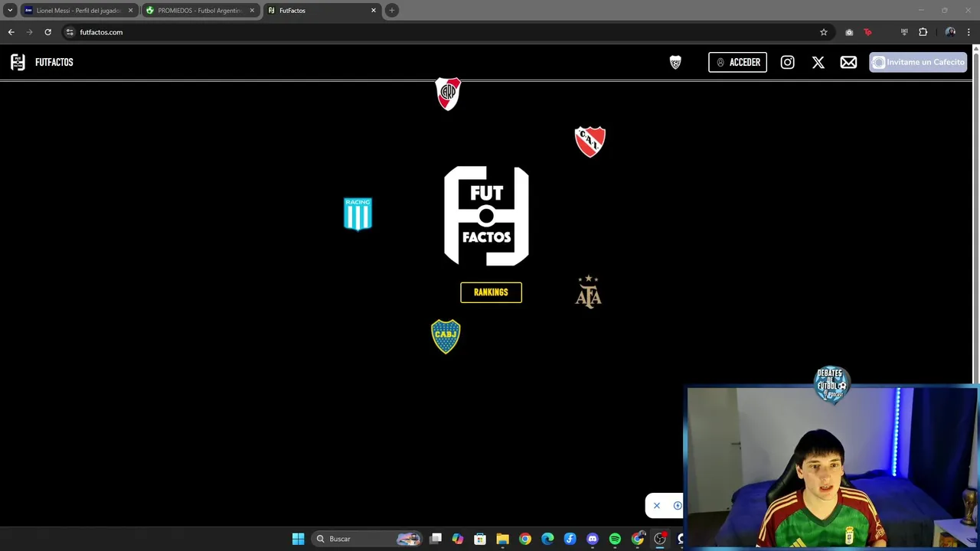Viewport: 980px width, 551px height.
Task: Open Spotify from the taskbar
Action: [615, 539]
